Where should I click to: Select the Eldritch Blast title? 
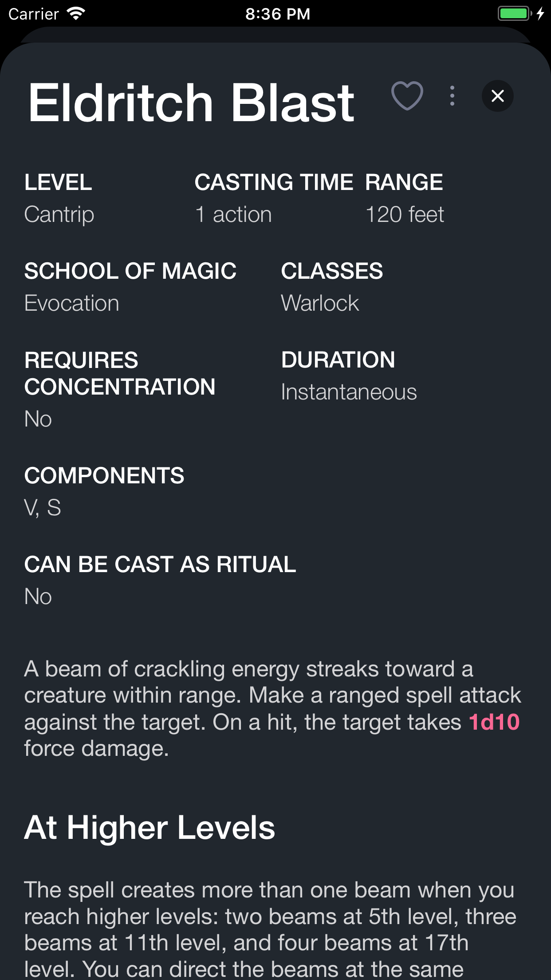[x=191, y=103]
